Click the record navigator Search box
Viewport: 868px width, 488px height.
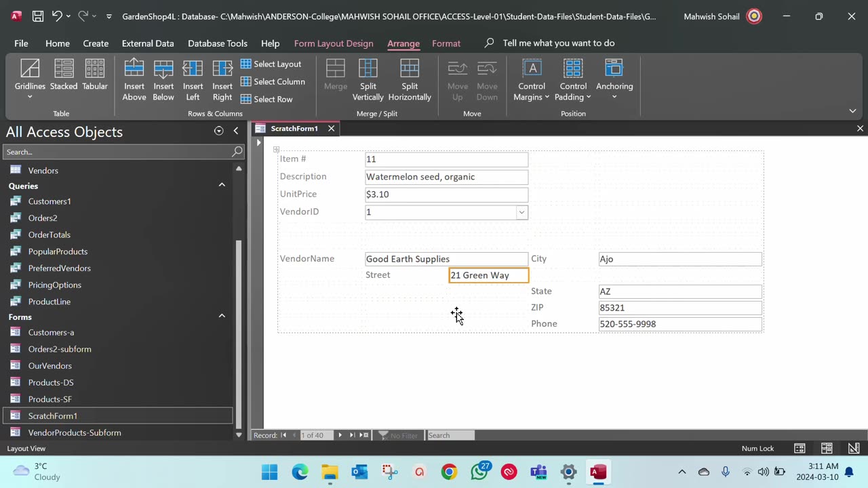[450, 435]
